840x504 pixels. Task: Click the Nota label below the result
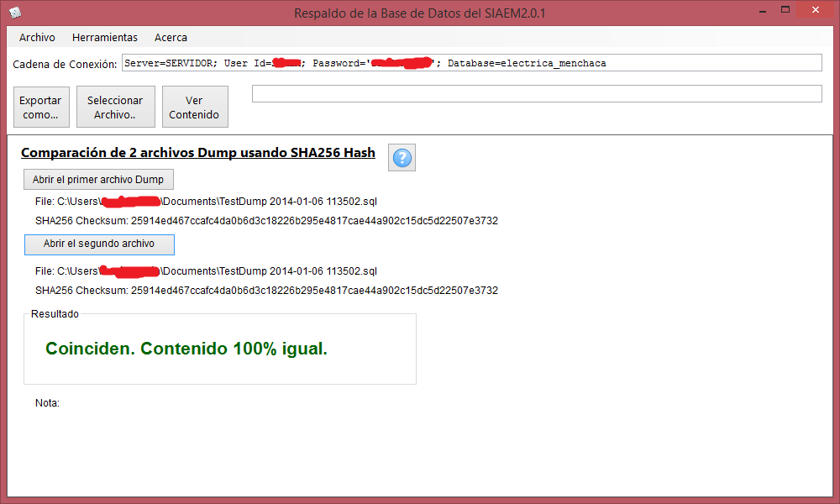tap(48, 403)
